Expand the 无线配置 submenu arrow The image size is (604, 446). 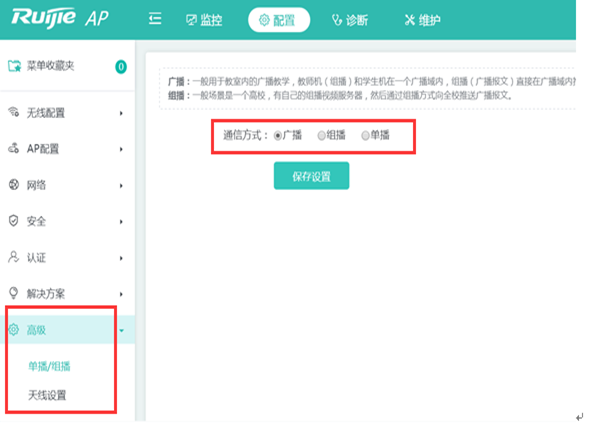click(121, 113)
